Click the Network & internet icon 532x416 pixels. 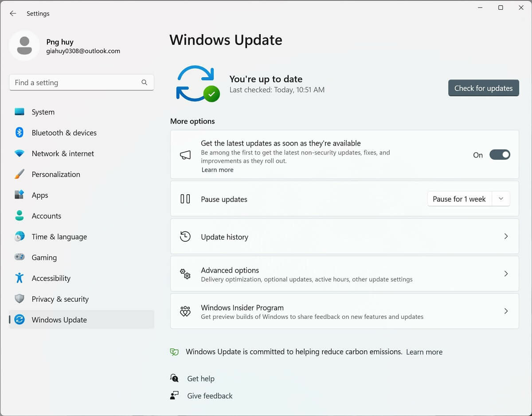pyautogui.click(x=20, y=153)
